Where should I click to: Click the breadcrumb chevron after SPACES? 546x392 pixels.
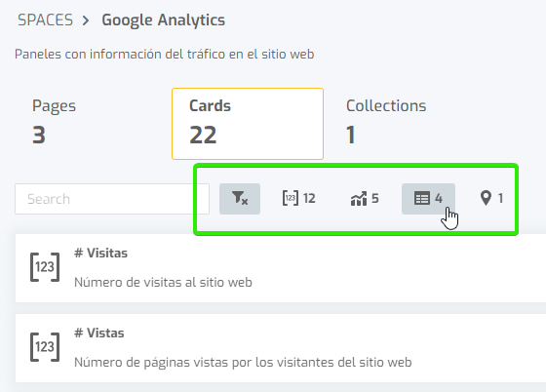tap(86, 20)
